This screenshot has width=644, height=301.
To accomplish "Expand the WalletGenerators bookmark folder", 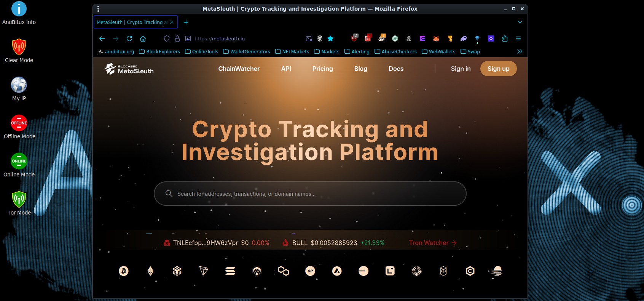I will click(x=247, y=51).
